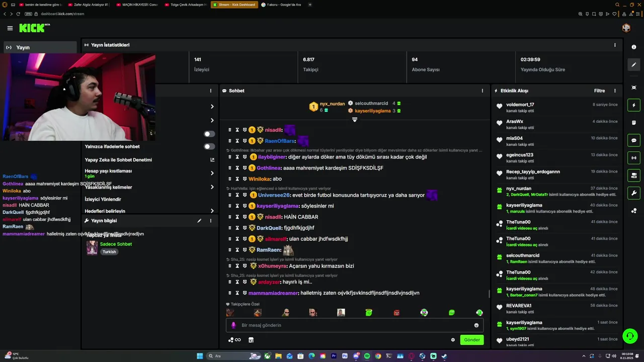Screen dimensions: 644x362
Task: Timeout Winiloka using the hourglass icon
Action: point(237,179)
